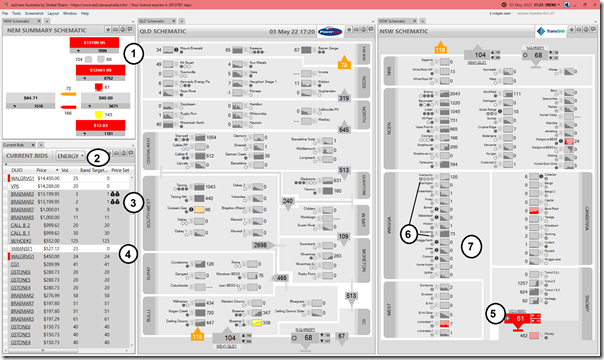
Task: Close the NEM Schematic tab
Action: tap(39, 21)
